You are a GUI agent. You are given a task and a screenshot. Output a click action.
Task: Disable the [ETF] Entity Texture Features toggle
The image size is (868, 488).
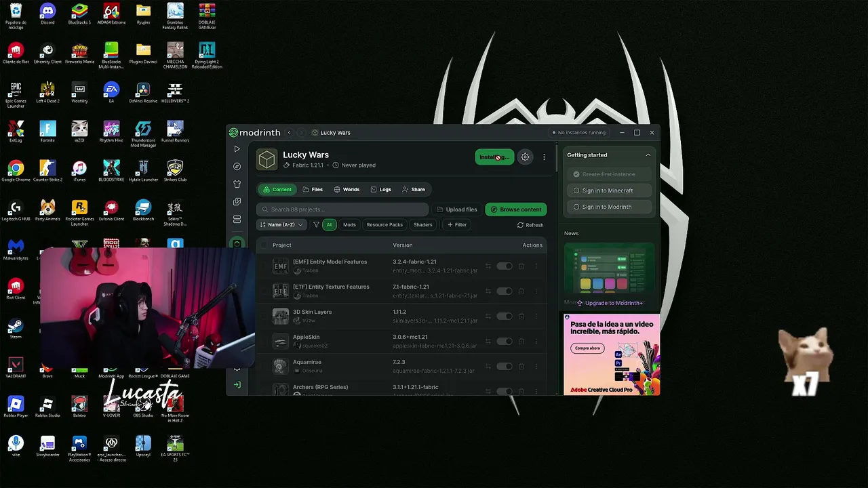click(x=504, y=291)
